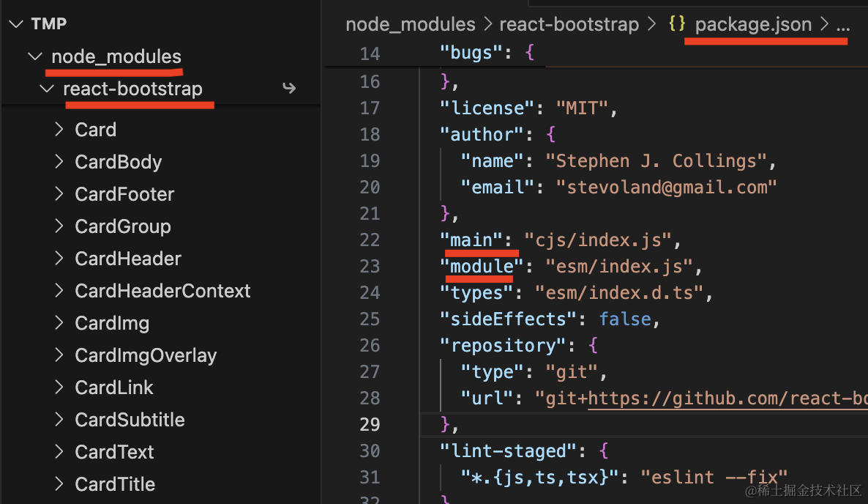Collapse the TMP root folder chevron
The width and height of the screenshot is (868, 504).
(x=16, y=24)
